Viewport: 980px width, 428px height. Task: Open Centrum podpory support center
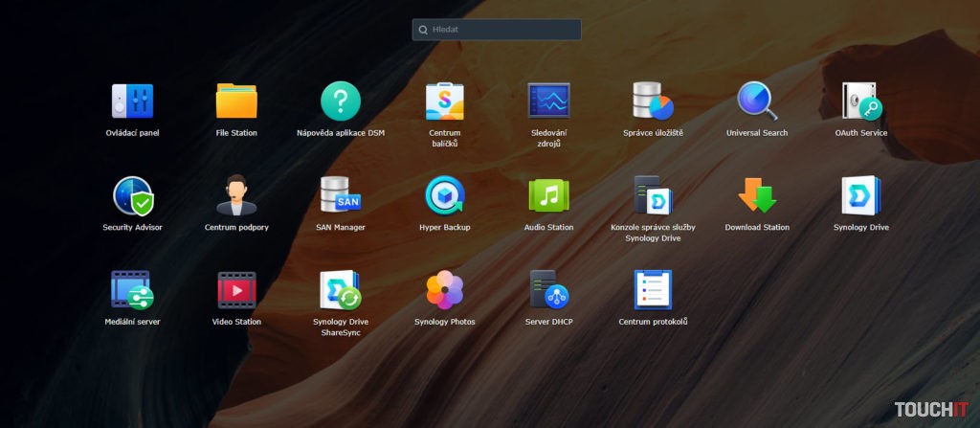236,195
